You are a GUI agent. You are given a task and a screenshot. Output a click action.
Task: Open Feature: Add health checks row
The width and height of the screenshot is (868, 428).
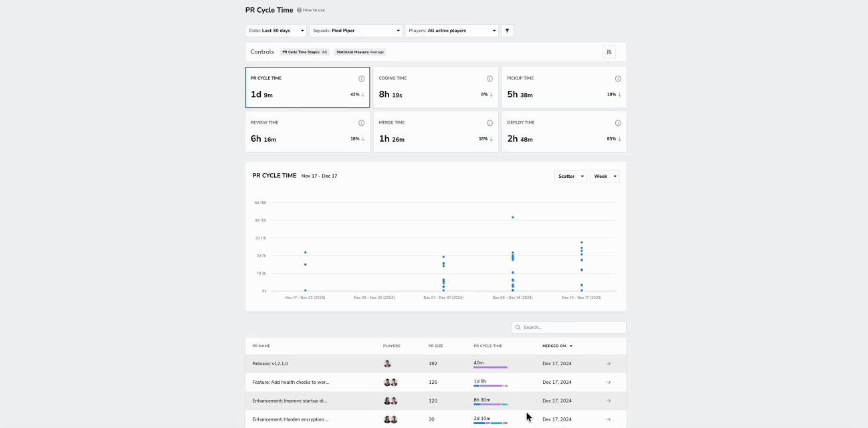pos(436,383)
